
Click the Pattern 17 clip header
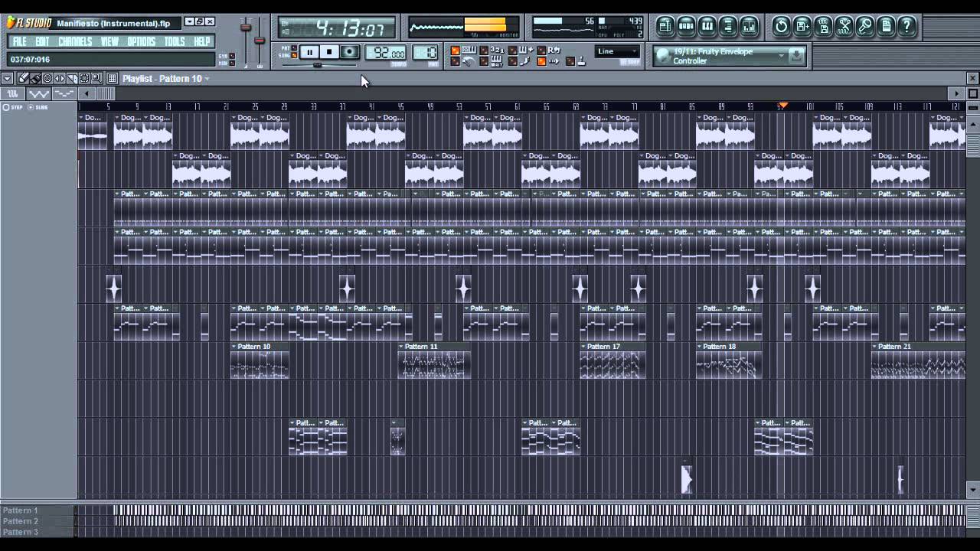(x=612, y=347)
